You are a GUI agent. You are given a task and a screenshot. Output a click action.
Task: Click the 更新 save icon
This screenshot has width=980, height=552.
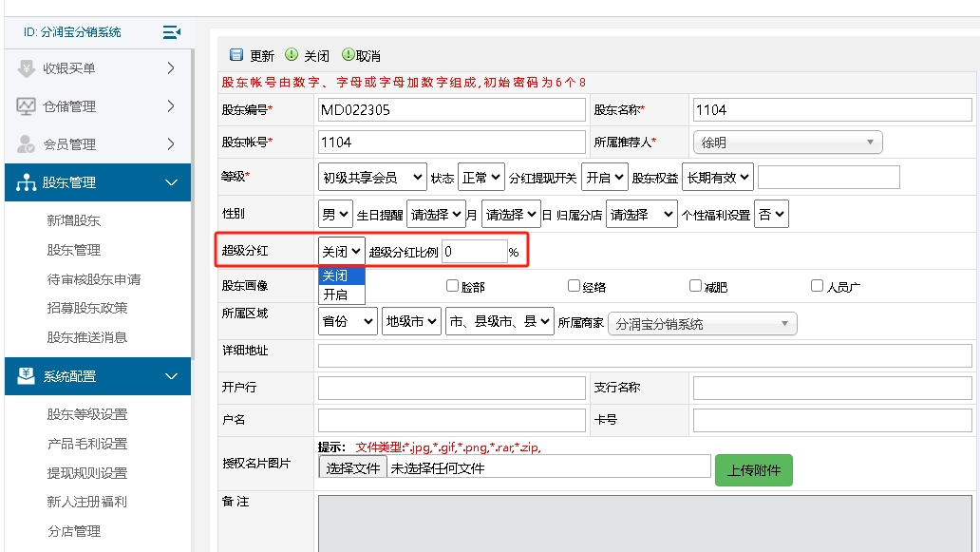236,55
